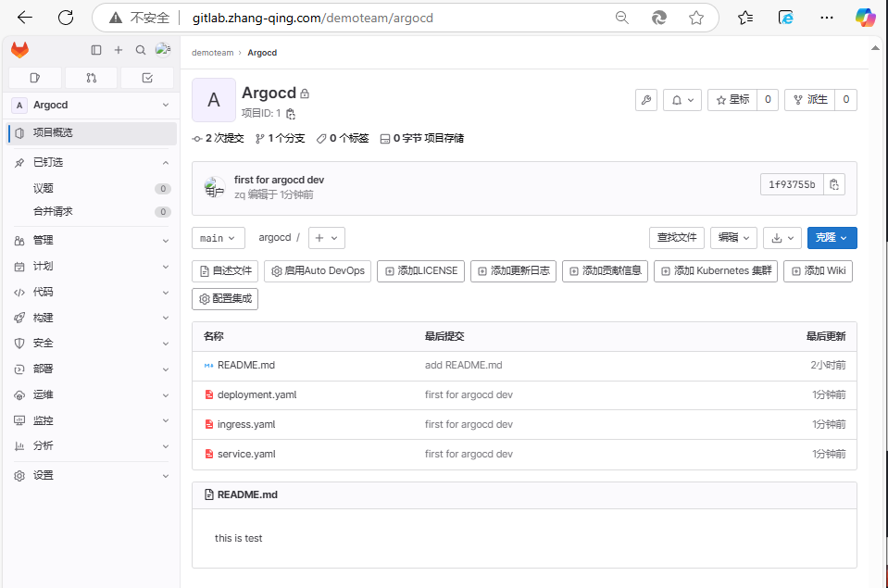
Task: Open the 编辑 edit dropdown
Action: click(734, 238)
